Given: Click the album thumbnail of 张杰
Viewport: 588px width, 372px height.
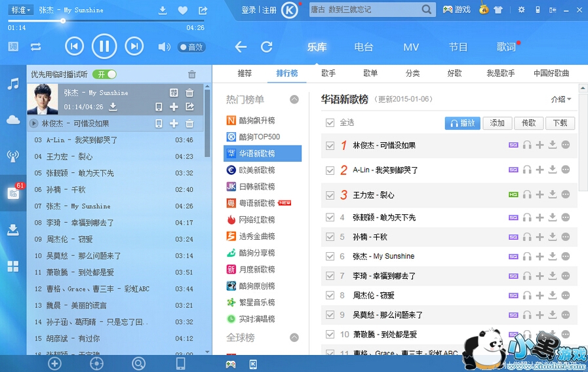Looking at the screenshot, I should coord(43,99).
